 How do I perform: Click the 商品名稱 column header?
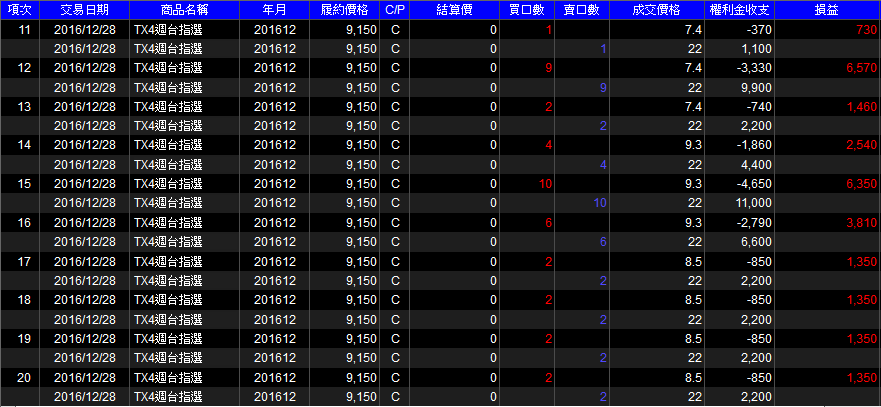tap(184, 10)
